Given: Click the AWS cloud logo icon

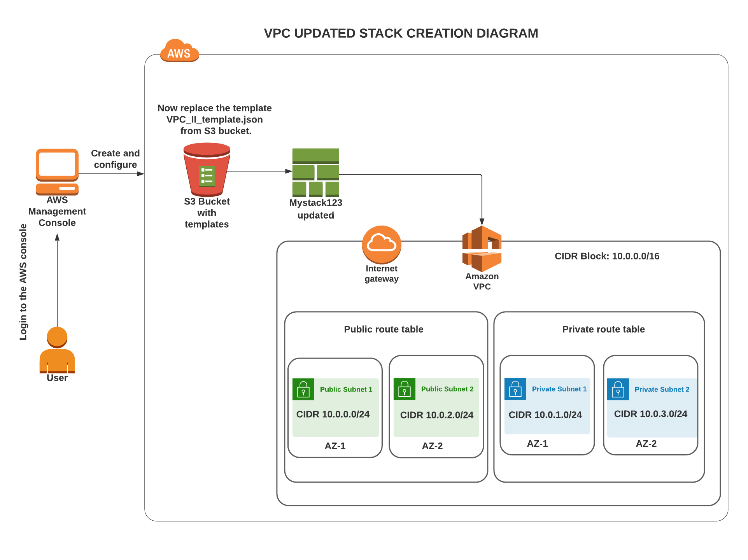Looking at the screenshot, I should 179,51.
